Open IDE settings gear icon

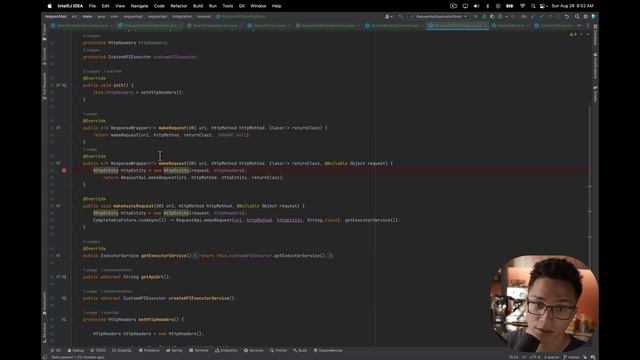[x=585, y=17]
